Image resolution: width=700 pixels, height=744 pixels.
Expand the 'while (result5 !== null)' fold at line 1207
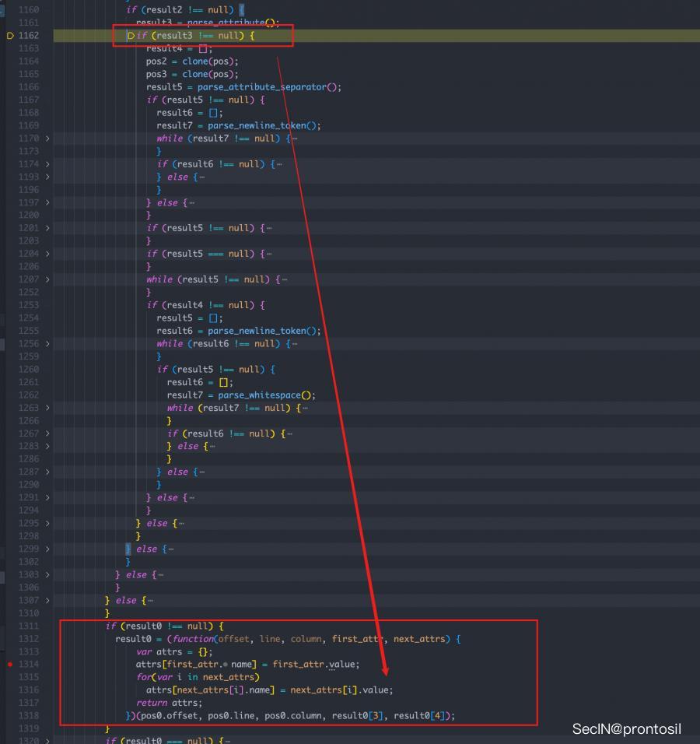[47, 279]
